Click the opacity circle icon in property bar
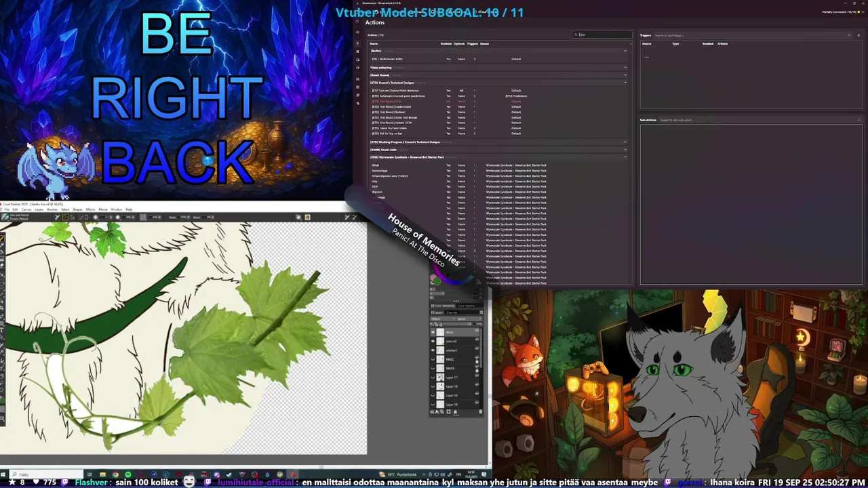 click(117, 217)
